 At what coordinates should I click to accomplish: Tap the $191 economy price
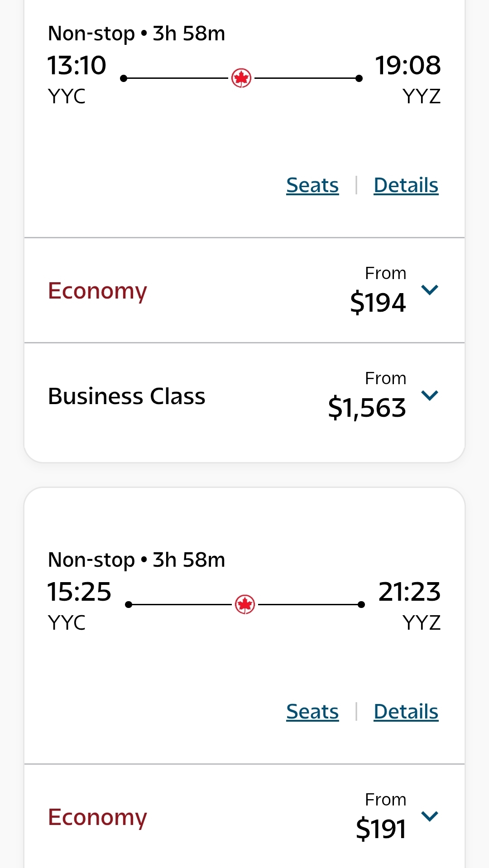381,829
